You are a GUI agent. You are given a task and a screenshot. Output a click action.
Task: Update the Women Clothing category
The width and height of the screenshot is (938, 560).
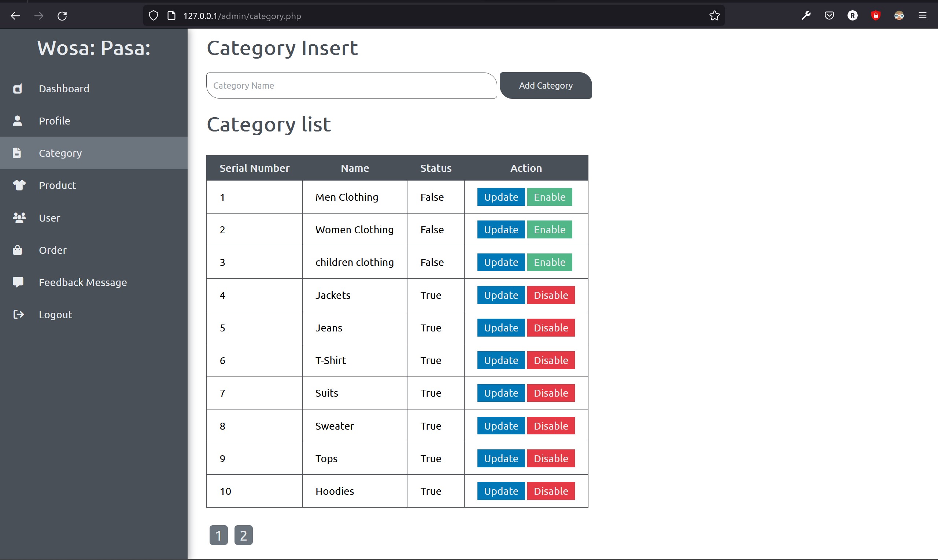(x=501, y=230)
